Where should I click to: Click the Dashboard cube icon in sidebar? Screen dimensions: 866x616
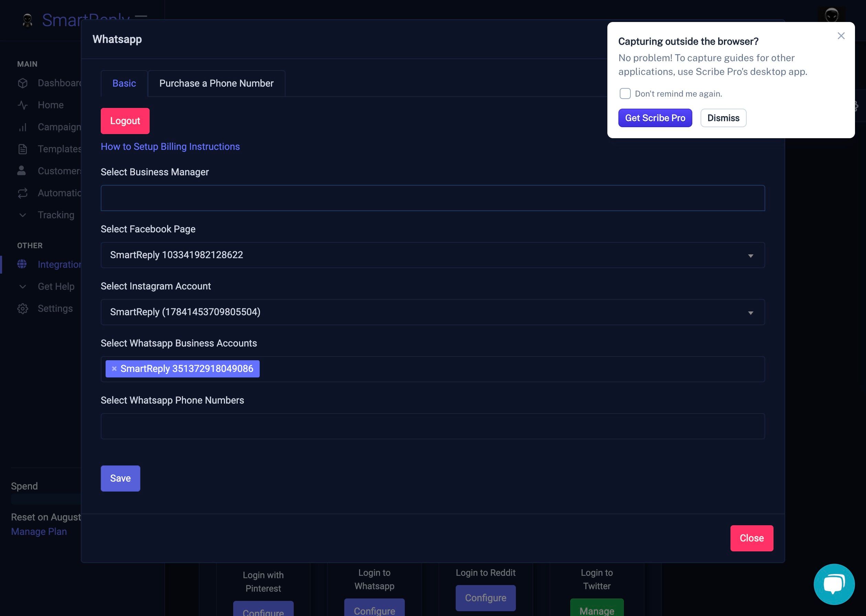(x=23, y=83)
